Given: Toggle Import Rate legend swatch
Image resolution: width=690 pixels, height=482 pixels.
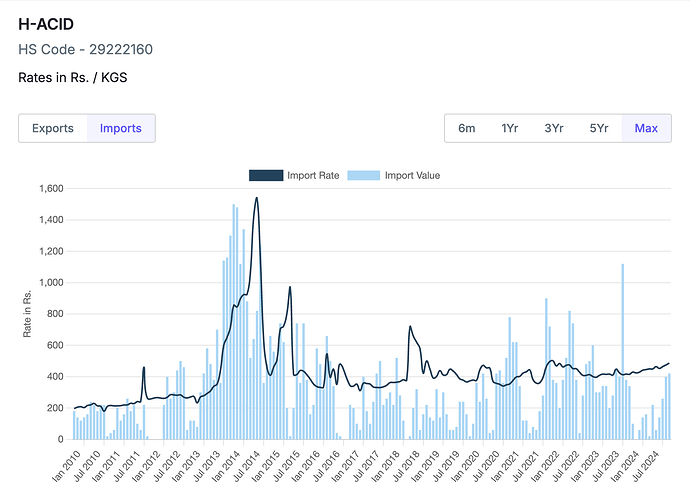Looking at the screenshot, I should click(x=266, y=175).
